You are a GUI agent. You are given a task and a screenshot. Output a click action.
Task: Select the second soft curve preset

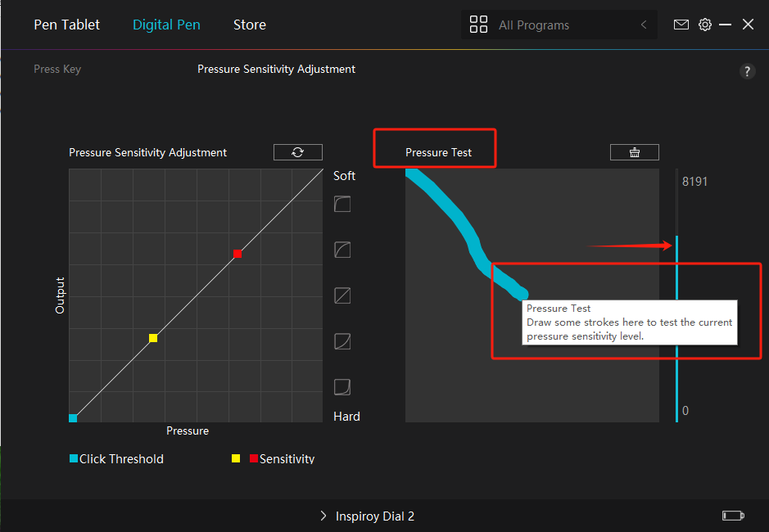(342, 250)
